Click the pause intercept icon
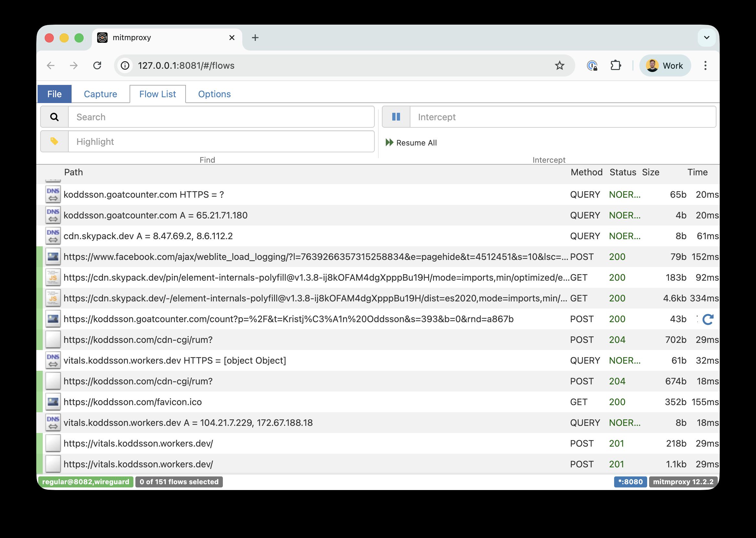 pyautogui.click(x=396, y=117)
